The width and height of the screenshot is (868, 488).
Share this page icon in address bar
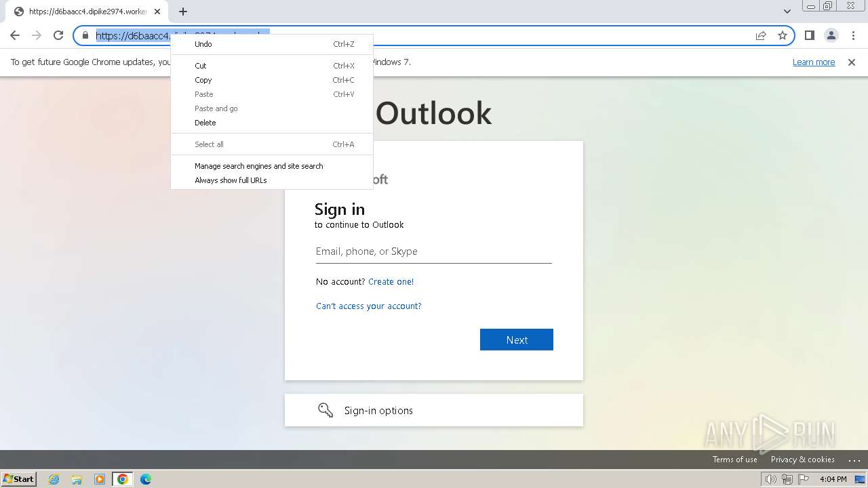click(x=761, y=35)
